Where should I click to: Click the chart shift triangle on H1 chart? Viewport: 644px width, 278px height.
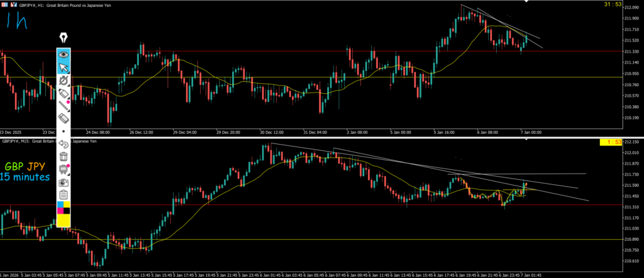click(x=526, y=3)
